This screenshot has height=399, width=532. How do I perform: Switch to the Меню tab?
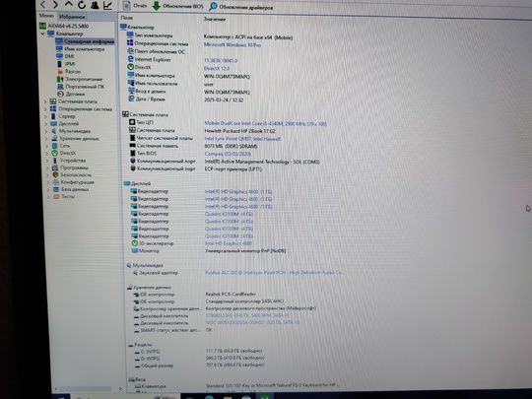46,16
